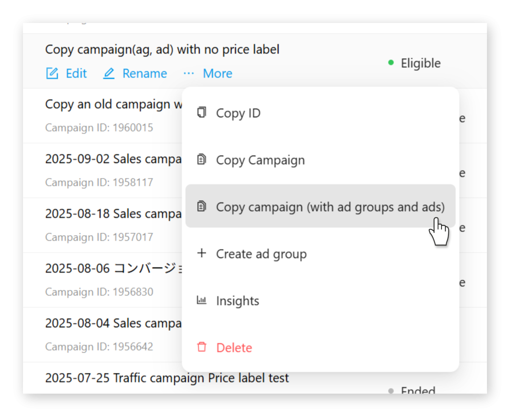
Task: Click the plus icon beside Create ad group
Action: pyautogui.click(x=201, y=253)
